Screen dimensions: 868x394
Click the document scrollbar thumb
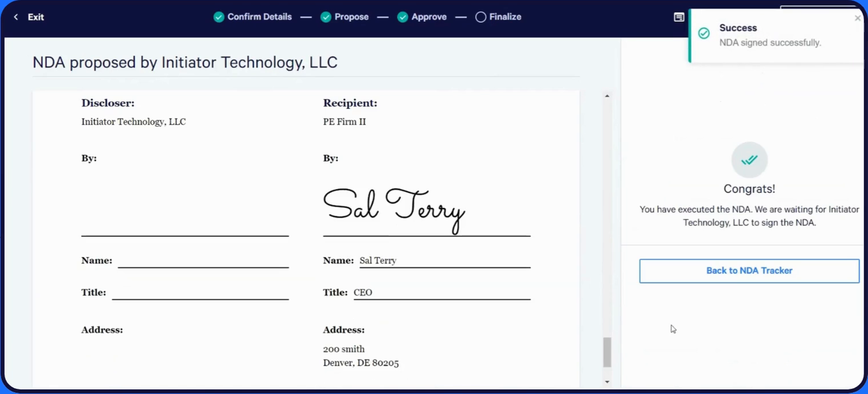click(607, 352)
